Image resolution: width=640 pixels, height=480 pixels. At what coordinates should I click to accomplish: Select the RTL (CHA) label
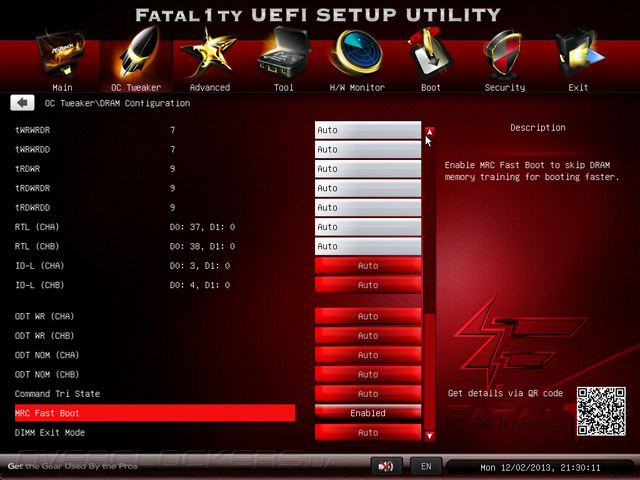pyautogui.click(x=37, y=227)
